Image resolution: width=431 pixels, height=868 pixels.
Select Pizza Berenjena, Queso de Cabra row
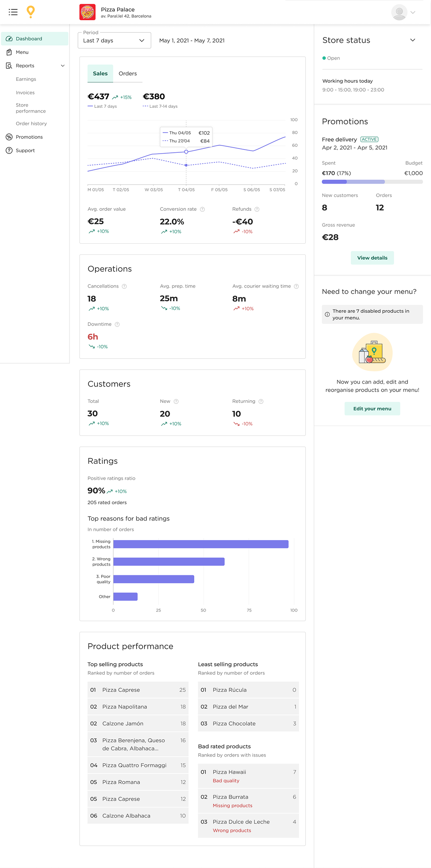(x=138, y=744)
